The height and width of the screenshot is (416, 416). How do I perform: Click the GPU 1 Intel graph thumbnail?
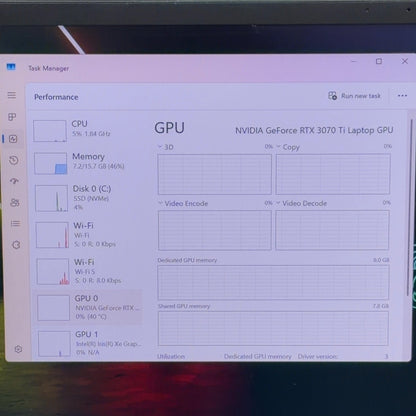[x=54, y=344]
